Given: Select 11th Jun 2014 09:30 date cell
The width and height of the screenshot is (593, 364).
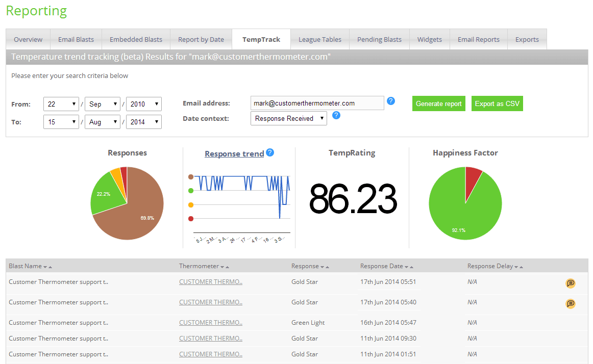Looking at the screenshot, I should (388, 339).
